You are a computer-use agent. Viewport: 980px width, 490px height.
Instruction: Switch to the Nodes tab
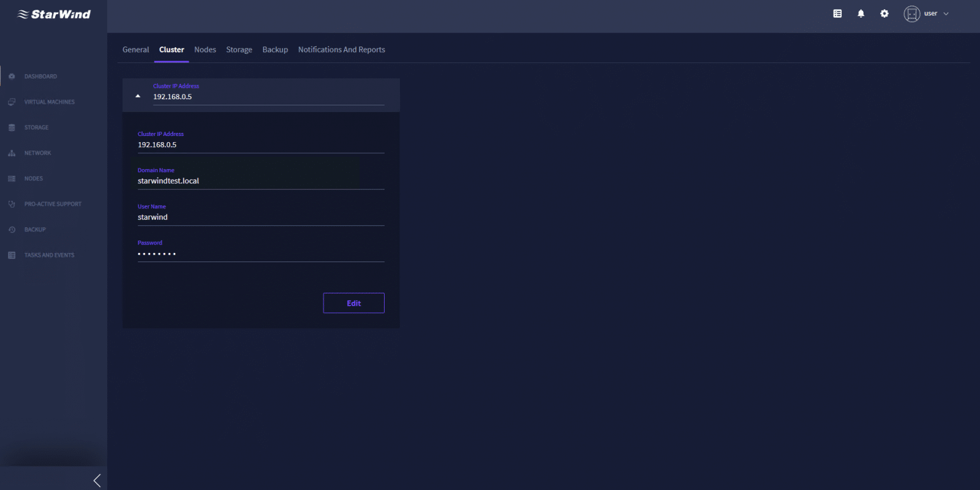pyautogui.click(x=205, y=50)
